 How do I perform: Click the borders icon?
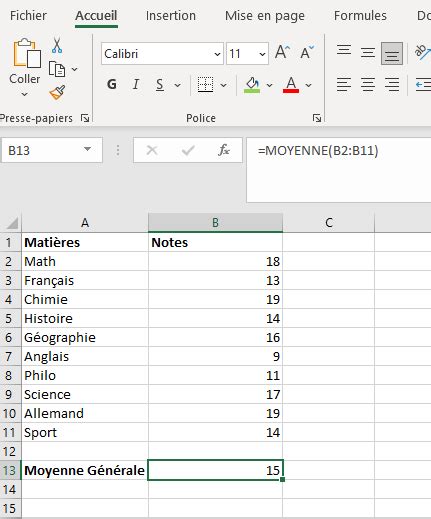pyautogui.click(x=205, y=85)
